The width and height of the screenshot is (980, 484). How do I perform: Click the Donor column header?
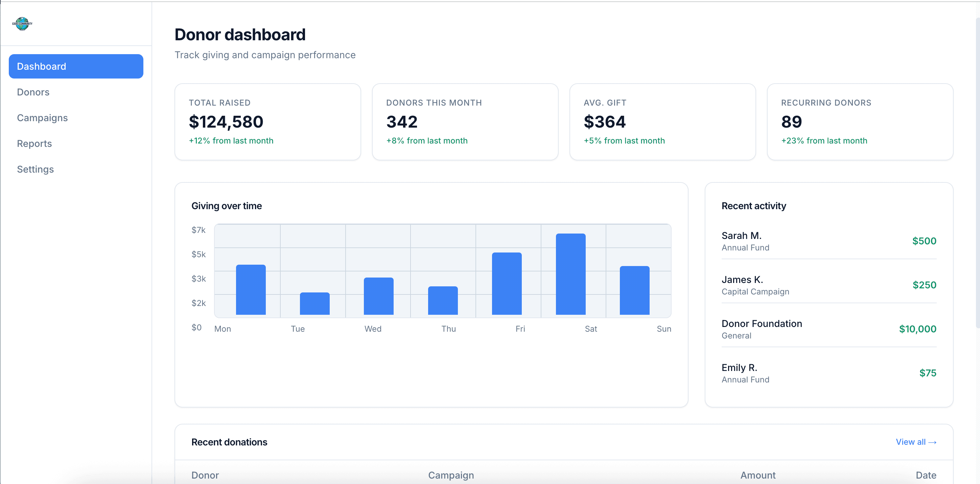[x=205, y=475]
